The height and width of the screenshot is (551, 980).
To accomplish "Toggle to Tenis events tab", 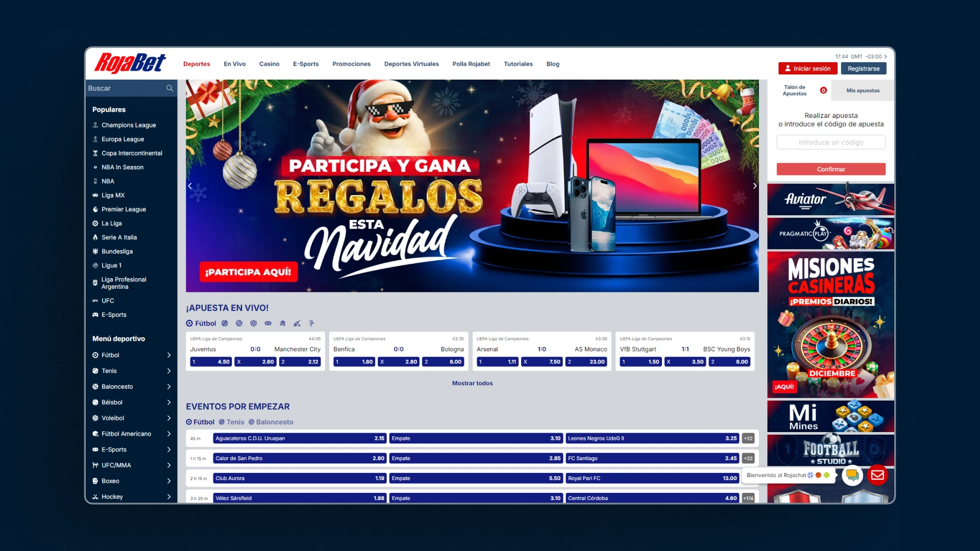I will (x=234, y=422).
